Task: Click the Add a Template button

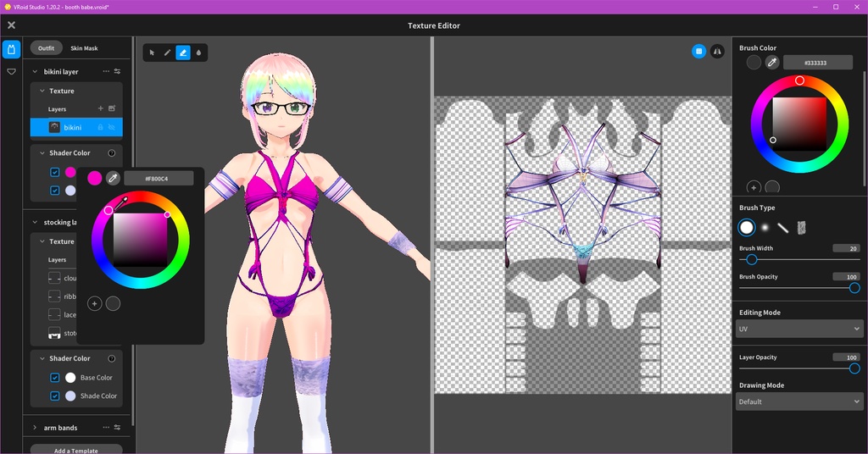Action: 76,450
